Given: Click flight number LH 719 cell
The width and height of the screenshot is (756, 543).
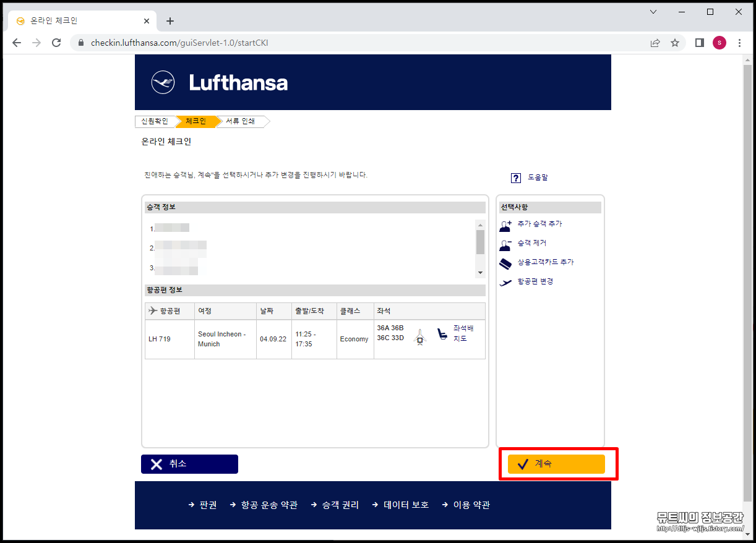Looking at the screenshot, I should point(170,339).
